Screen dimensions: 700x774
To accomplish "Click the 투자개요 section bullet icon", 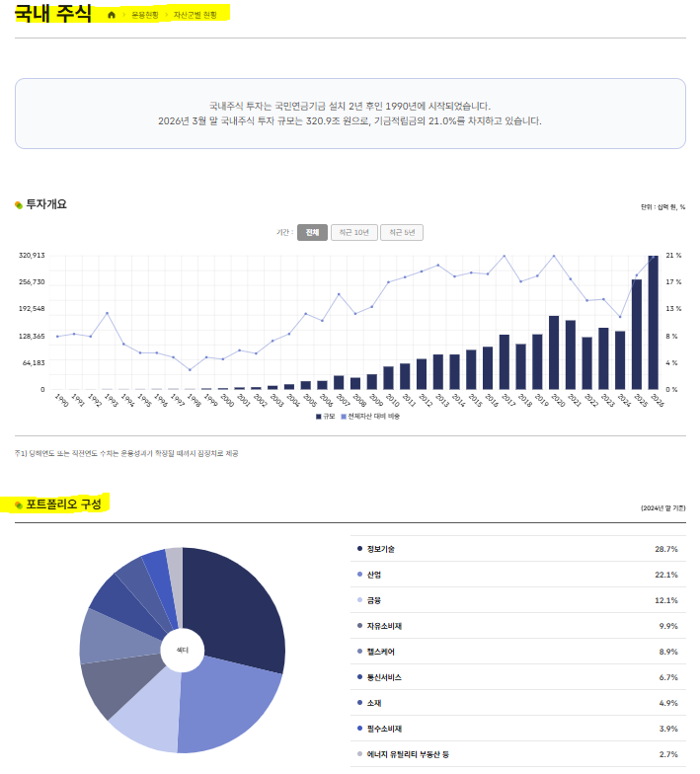I will (x=19, y=205).
